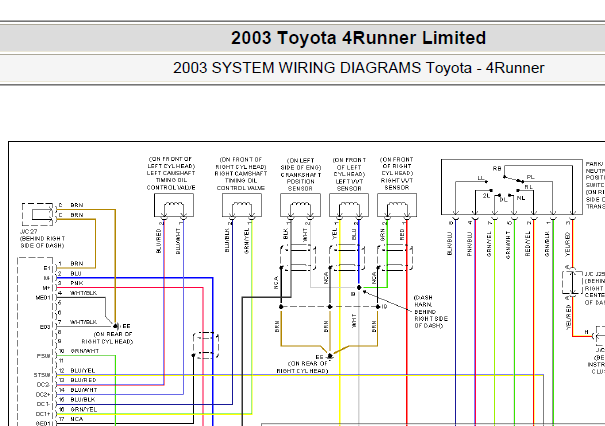The height and width of the screenshot is (426, 605).
Task: Click the OC1+ terminal label
Action: pyautogui.click(x=43, y=414)
